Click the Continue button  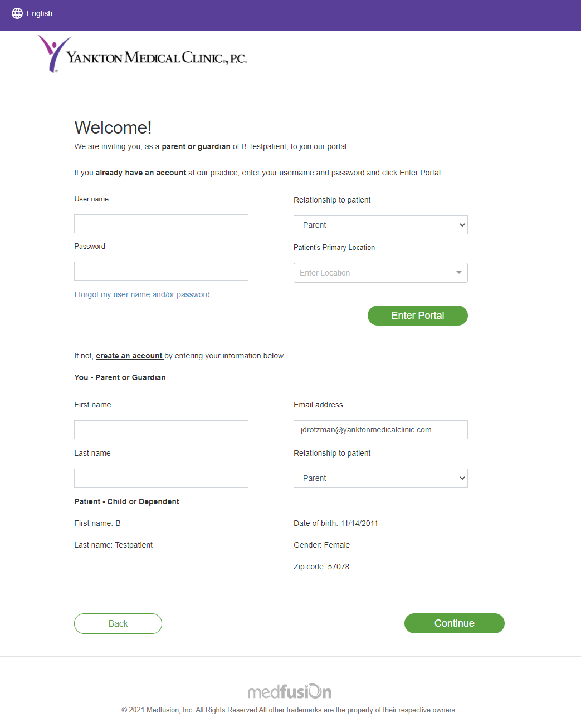(x=455, y=623)
